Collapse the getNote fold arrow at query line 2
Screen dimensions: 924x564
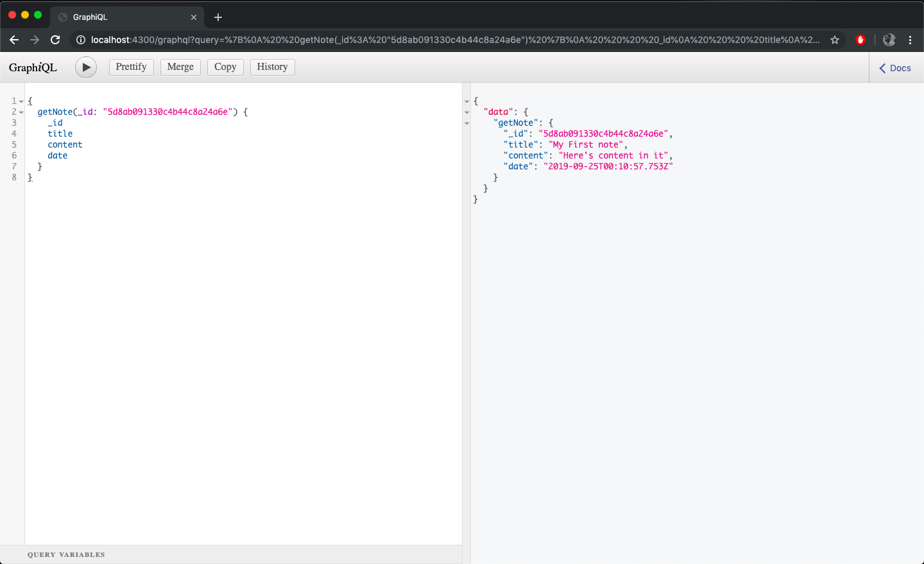tap(21, 112)
